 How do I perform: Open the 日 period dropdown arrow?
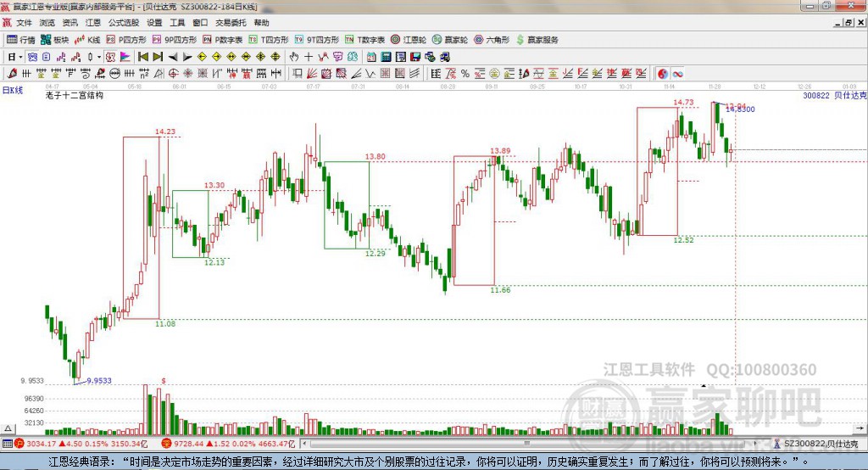[x=20, y=57]
